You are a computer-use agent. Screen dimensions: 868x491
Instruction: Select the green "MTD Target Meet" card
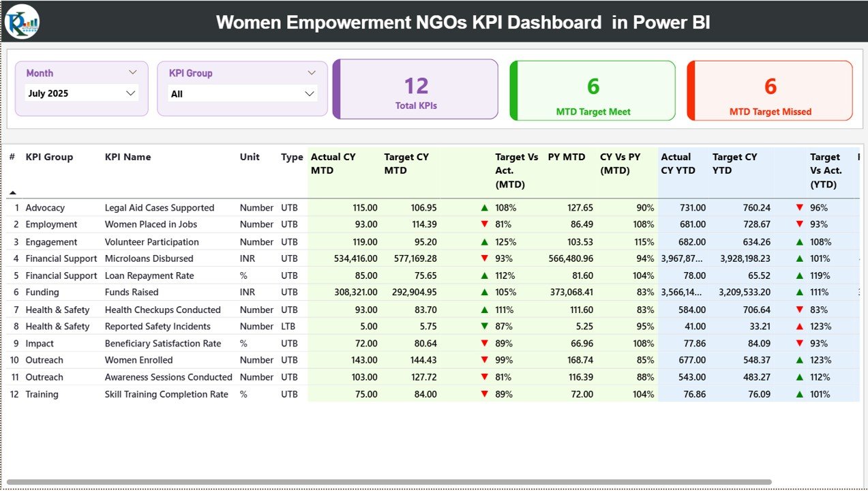(593, 91)
